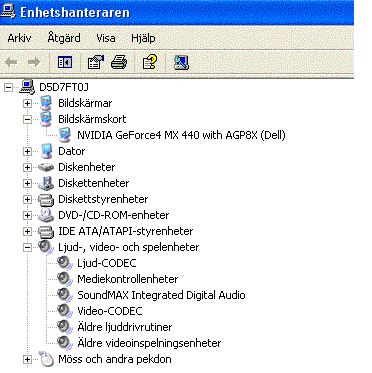Select the Möss och andra pekdon label
Screen dimensions: 372x373
(115, 359)
